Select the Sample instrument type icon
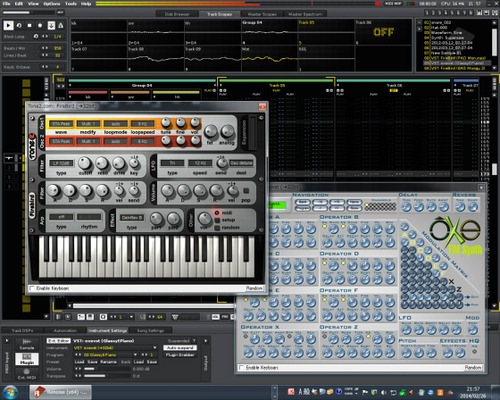This screenshot has width=500, height=400. (x=27, y=344)
